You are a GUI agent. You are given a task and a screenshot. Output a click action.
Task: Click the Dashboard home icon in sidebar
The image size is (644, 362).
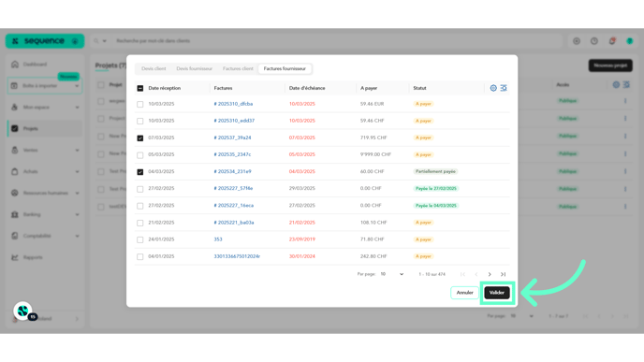tap(15, 64)
